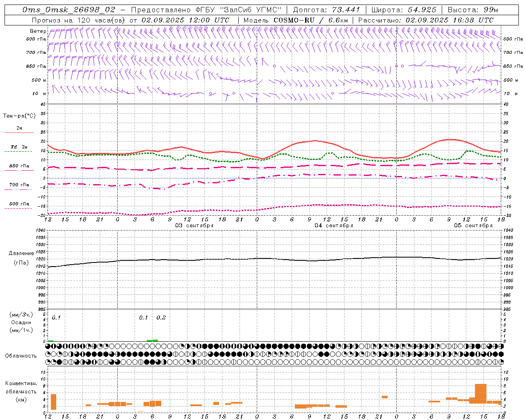Click the (км) convective cloud unit label
The image size is (525, 420).
pyautogui.click(x=21, y=399)
